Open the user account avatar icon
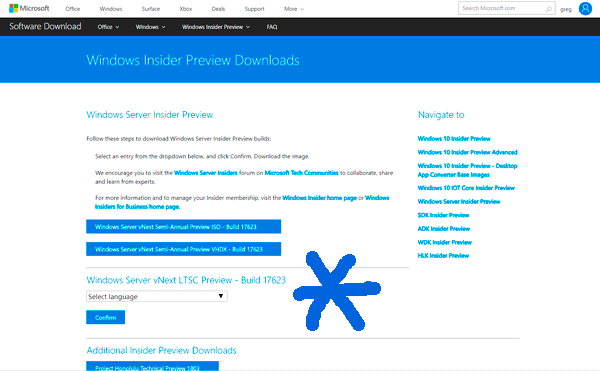Image resolution: width=600 pixels, height=371 pixels. 585,8
